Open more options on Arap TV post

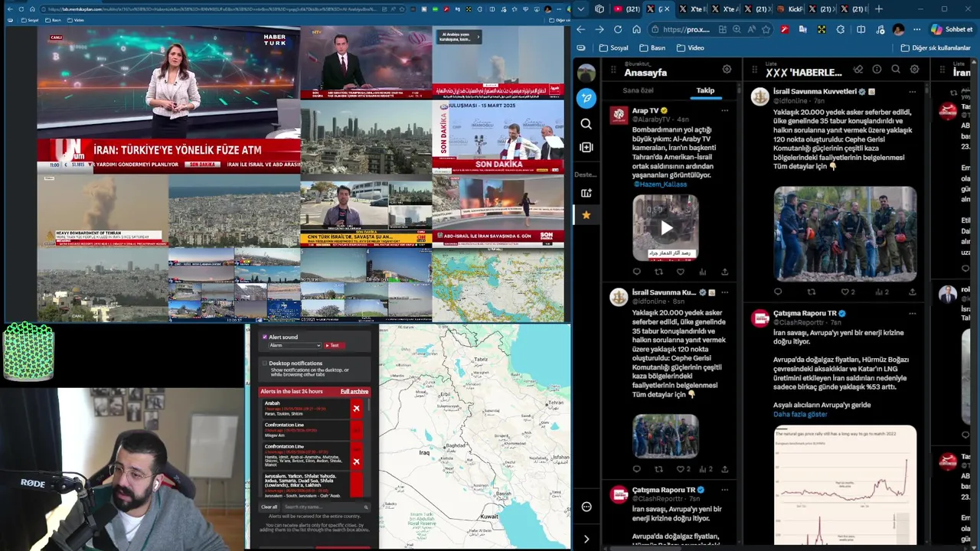724,110
